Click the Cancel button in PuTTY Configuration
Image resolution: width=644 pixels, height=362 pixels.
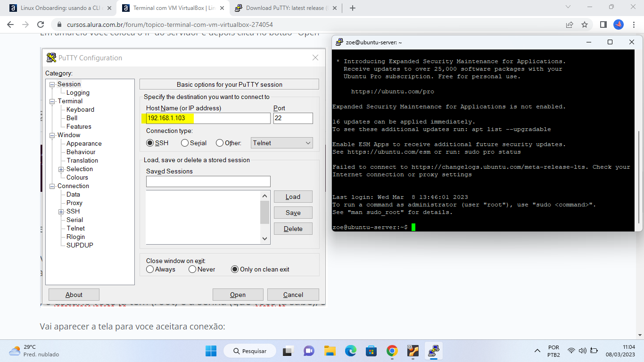pyautogui.click(x=293, y=295)
